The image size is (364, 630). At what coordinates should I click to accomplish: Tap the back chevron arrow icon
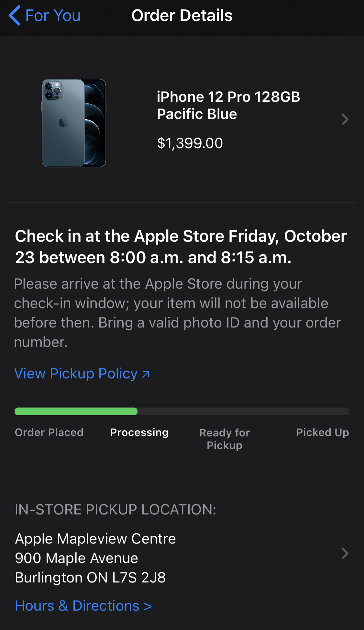pyautogui.click(x=15, y=16)
